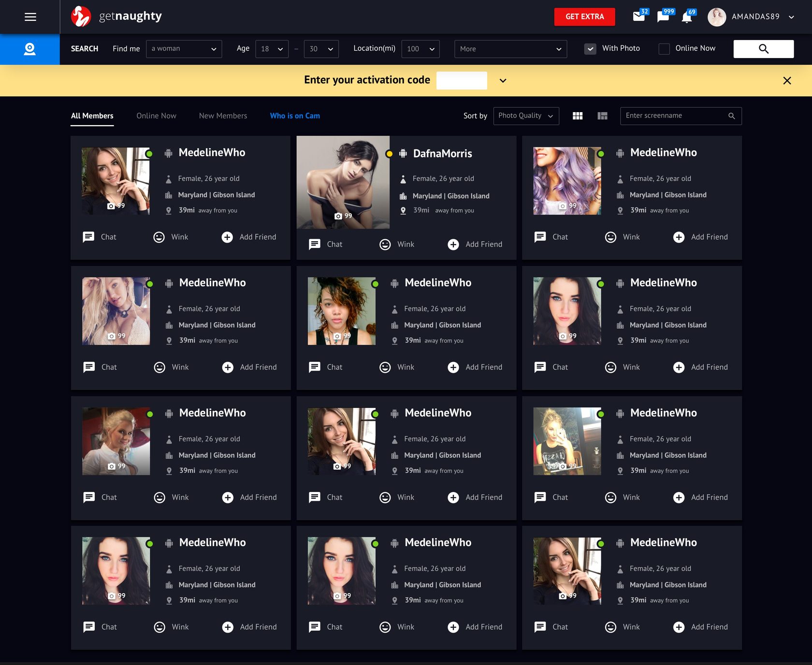Click the webcam icon in the blue sidebar
812x665 pixels.
click(29, 49)
